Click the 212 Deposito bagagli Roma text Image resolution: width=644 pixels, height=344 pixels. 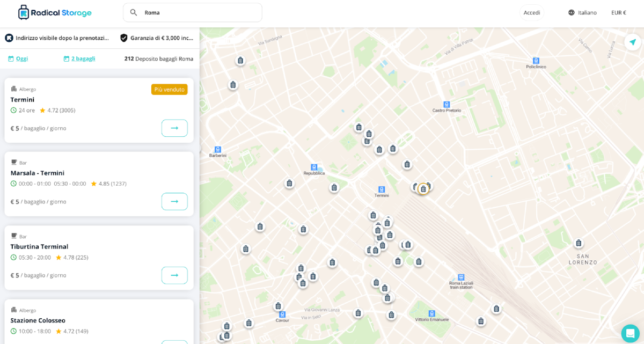point(159,58)
